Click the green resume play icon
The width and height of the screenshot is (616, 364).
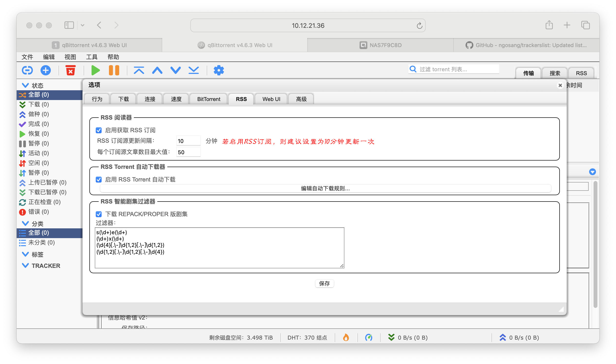pos(95,71)
